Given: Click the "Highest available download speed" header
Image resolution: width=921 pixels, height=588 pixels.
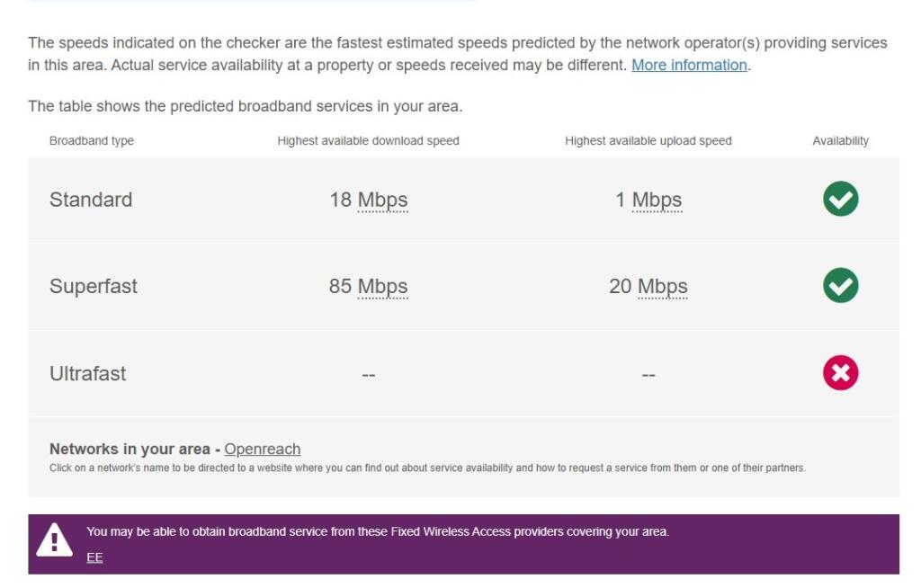Looking at the screenshot, I should click(x=367, y=140).
